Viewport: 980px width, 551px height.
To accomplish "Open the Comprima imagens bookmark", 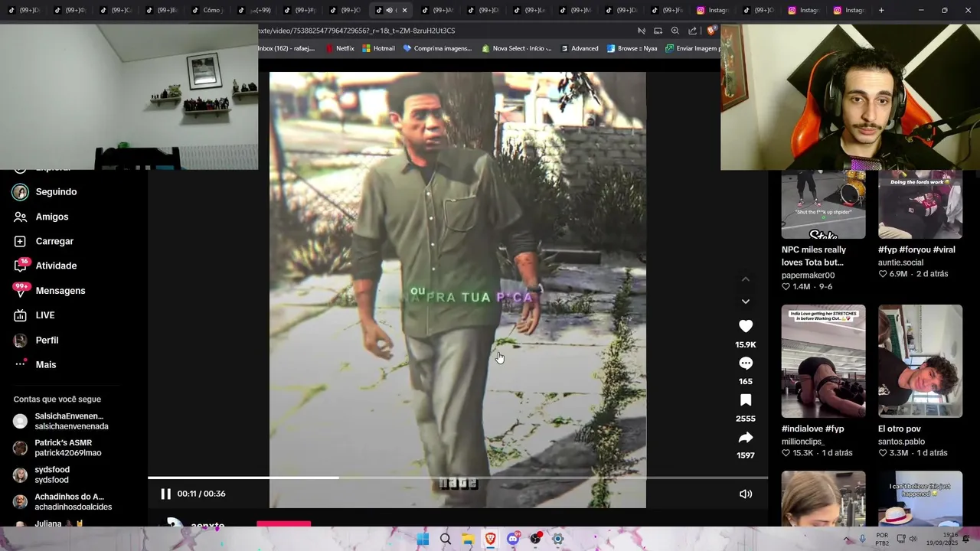I will pos(437,48).
